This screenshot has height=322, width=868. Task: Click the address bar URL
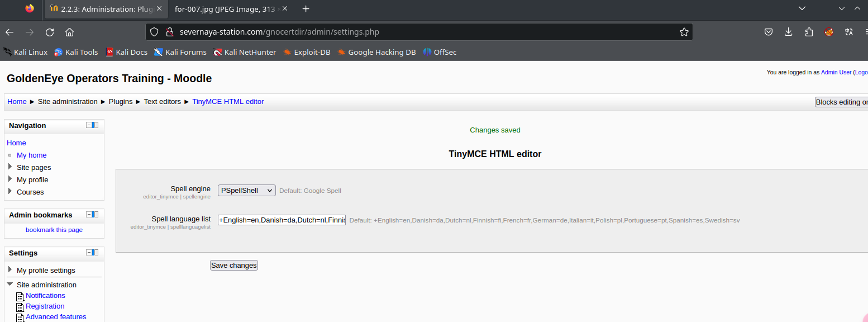pyautogui.click(x=279, y=32)
